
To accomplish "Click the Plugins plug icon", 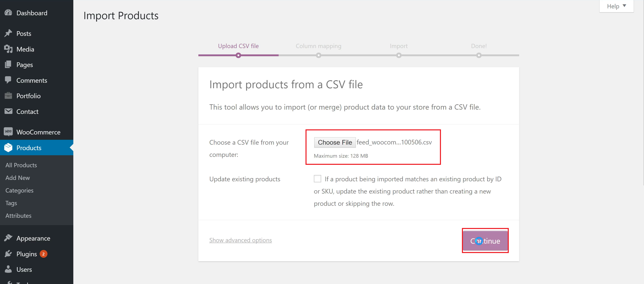I will tap(8, 254).
